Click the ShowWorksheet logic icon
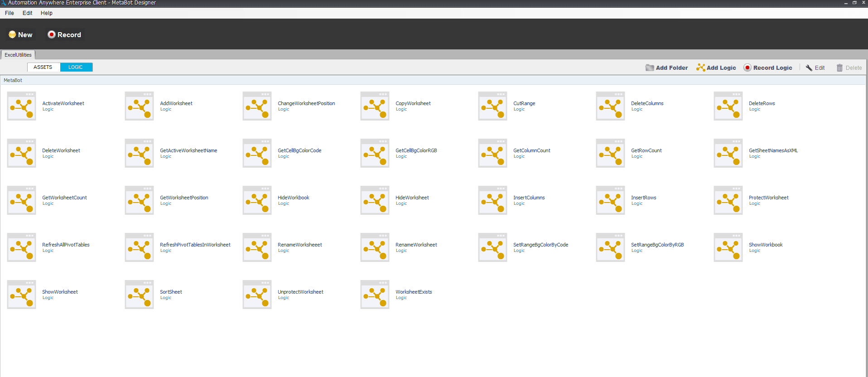Viewport: 868px width, 377px height. pos(22,295)
